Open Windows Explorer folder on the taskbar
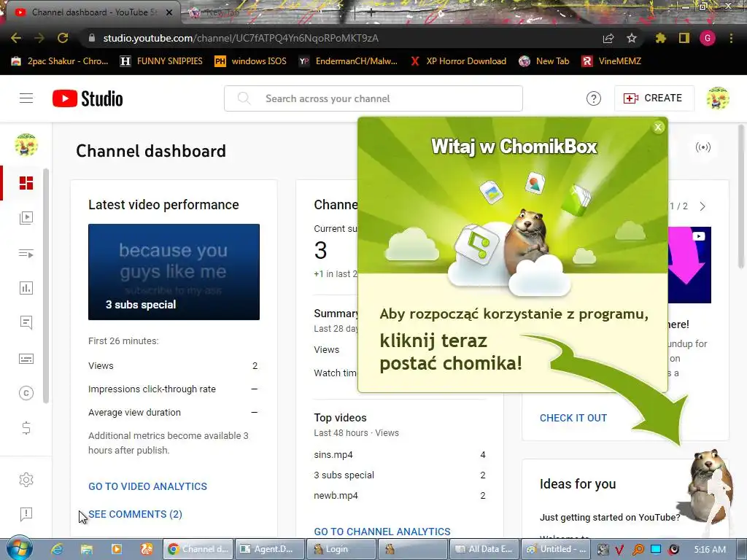Image resolution: width=747 pixels, height=560 pixels. (x=87, y=549)
